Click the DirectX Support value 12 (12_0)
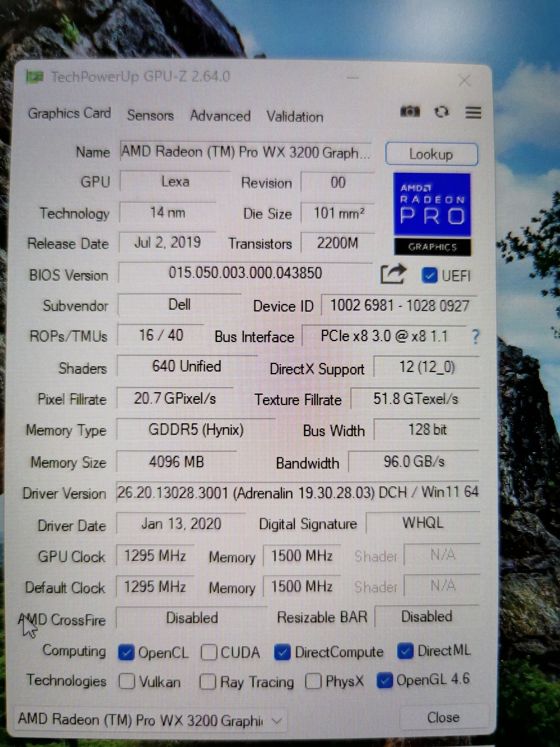Screen dimensions: 560x747 [x=427, y=367]
